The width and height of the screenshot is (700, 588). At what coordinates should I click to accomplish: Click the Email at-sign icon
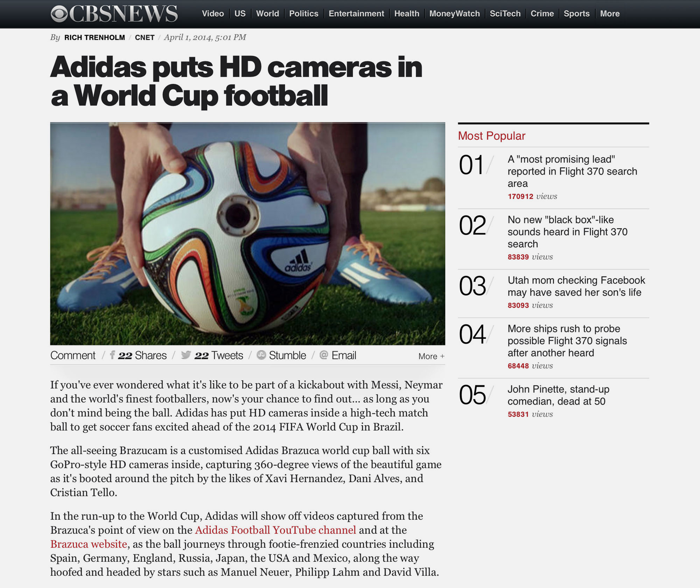click(x=324, y=355)
